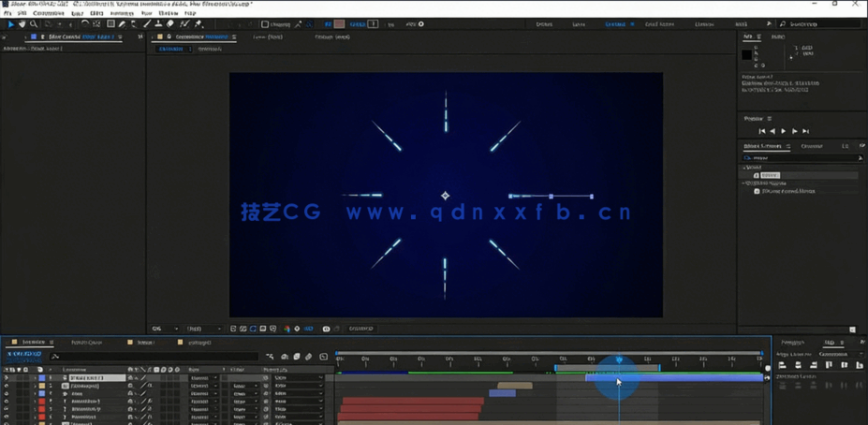Open the File menu
The width and height of the screenshot is (868, 425).
(8, 14)
